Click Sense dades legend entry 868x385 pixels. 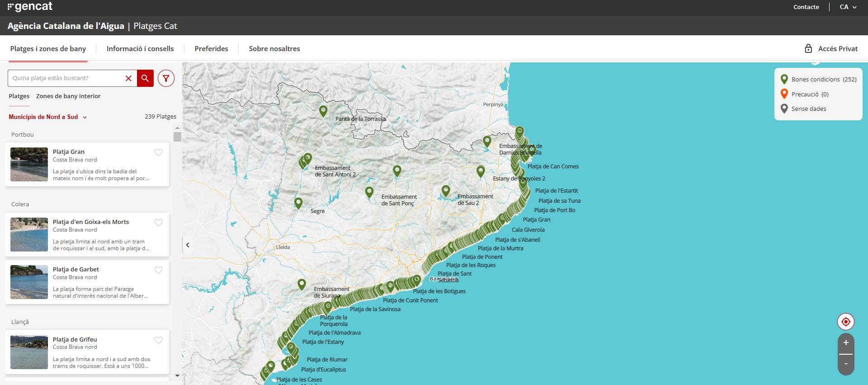(803, 109)
